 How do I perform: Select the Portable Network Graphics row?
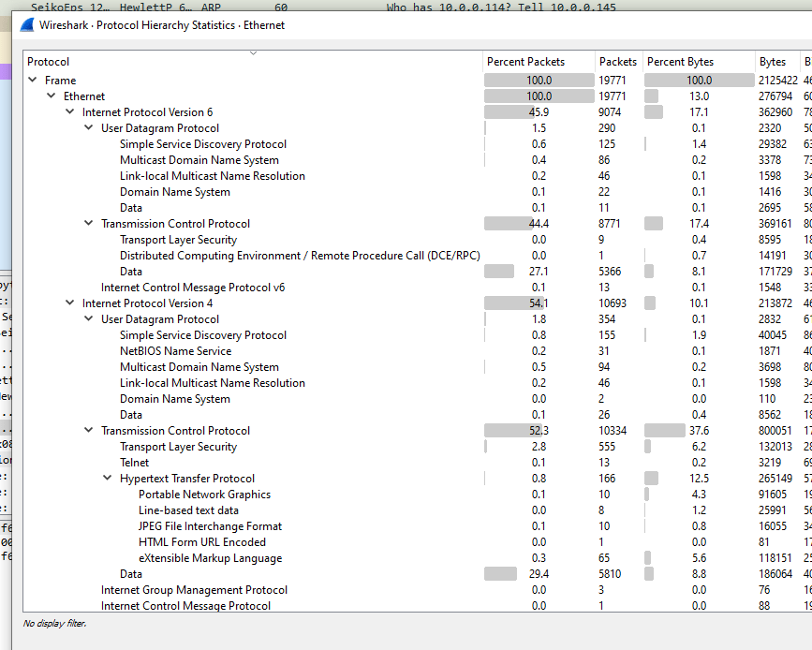point(204,495)
